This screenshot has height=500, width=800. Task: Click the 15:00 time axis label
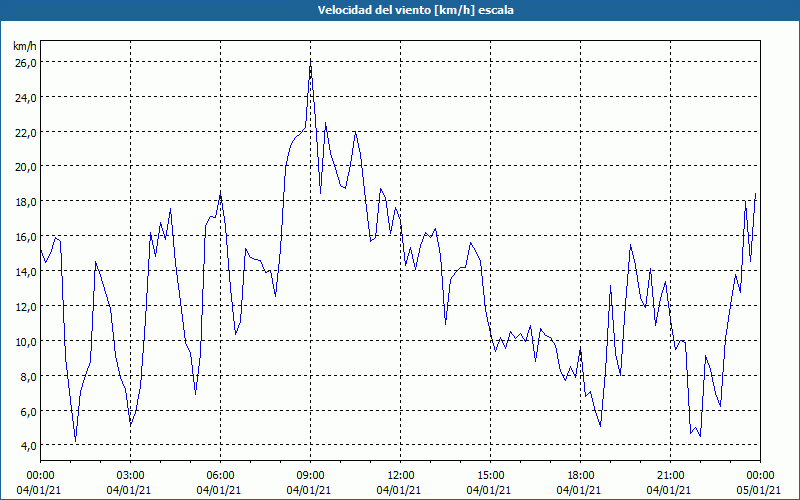coord(490,476)
